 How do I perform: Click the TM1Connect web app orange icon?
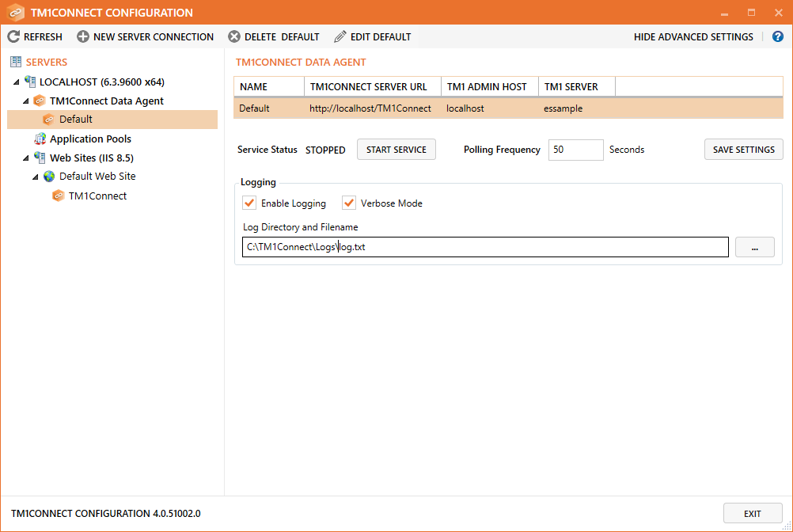59,196
